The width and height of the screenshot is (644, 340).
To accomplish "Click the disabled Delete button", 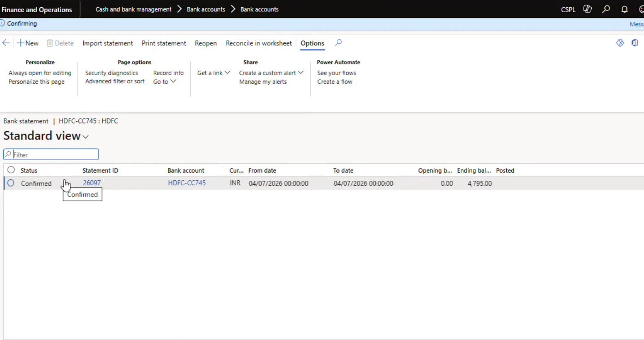I will [x=60, y=43].
